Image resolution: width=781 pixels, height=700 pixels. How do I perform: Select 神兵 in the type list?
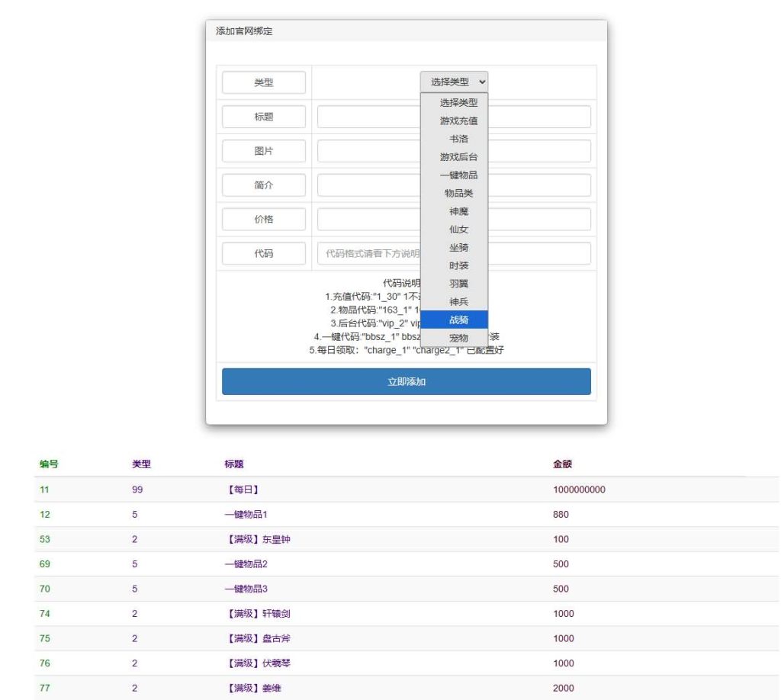458,302
